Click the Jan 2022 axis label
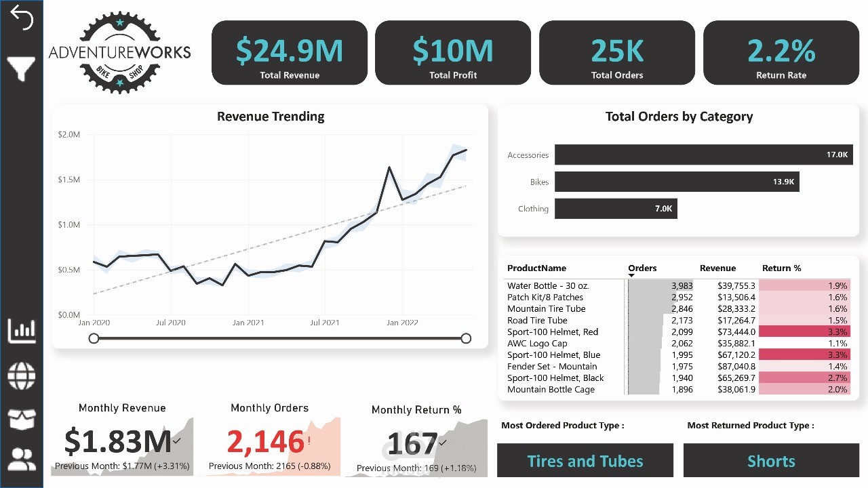The height and width of the screenshot is (488, 868). pos(402,323)
